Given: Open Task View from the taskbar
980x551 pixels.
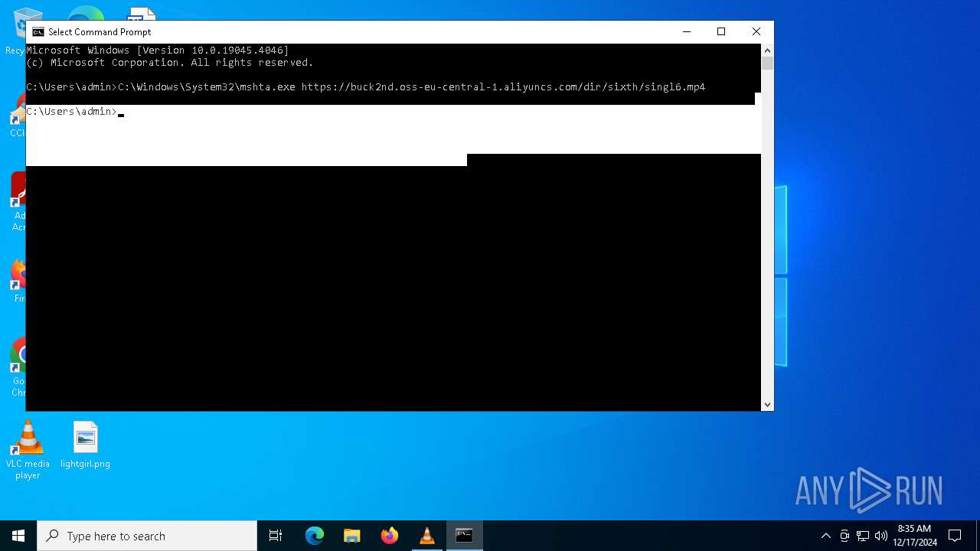Looking at the screenshot, I should 276,536.
